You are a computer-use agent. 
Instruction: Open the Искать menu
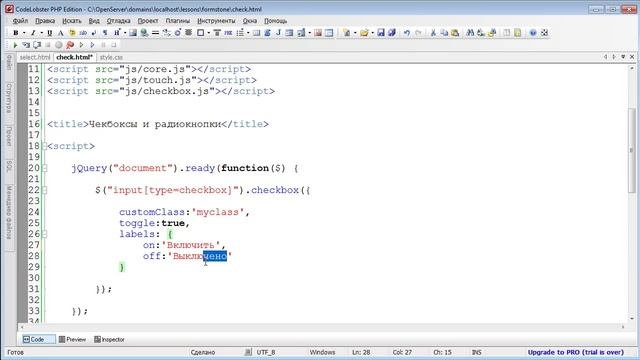[x=72, y=21]
